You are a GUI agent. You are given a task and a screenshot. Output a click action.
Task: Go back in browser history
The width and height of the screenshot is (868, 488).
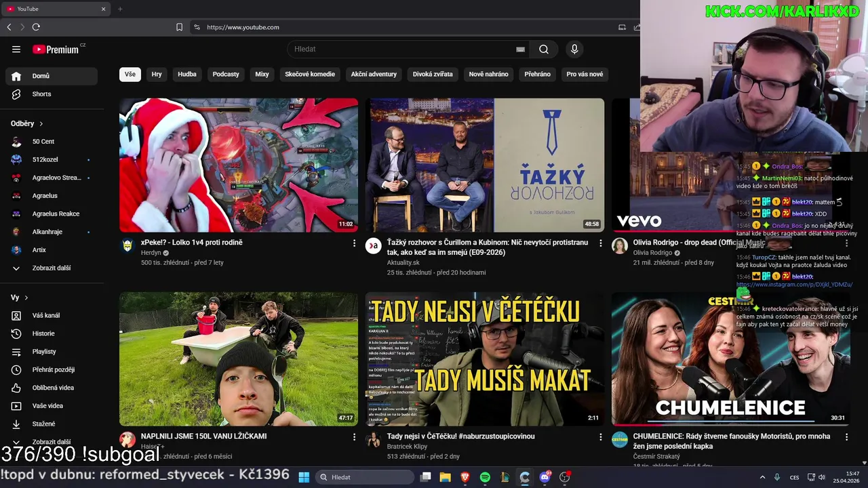click(x=9, y=27)
